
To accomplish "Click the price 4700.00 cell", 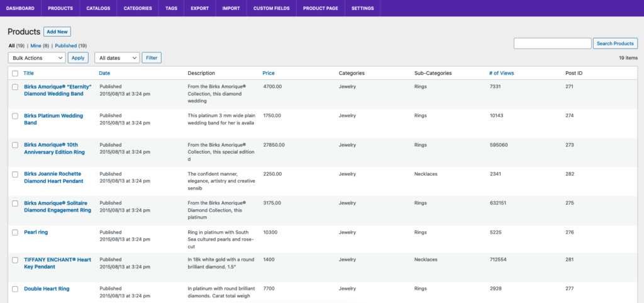I will click(273, 87).
